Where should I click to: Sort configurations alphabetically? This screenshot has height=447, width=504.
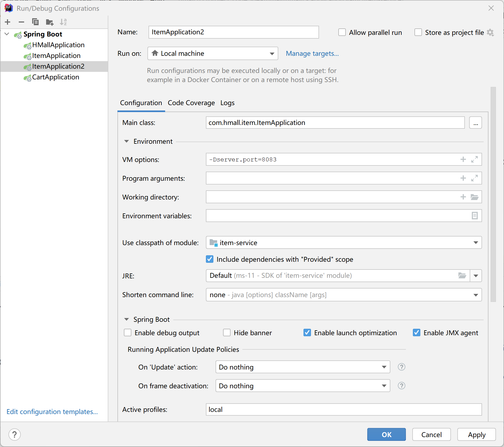click(x=63, y=22)
